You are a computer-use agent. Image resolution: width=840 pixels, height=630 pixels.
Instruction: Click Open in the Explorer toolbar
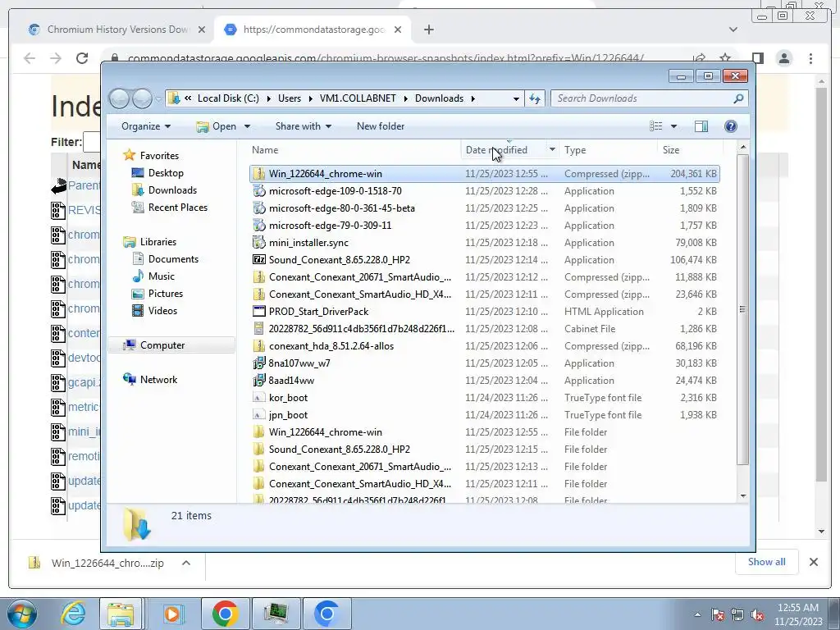click(217, 126)
